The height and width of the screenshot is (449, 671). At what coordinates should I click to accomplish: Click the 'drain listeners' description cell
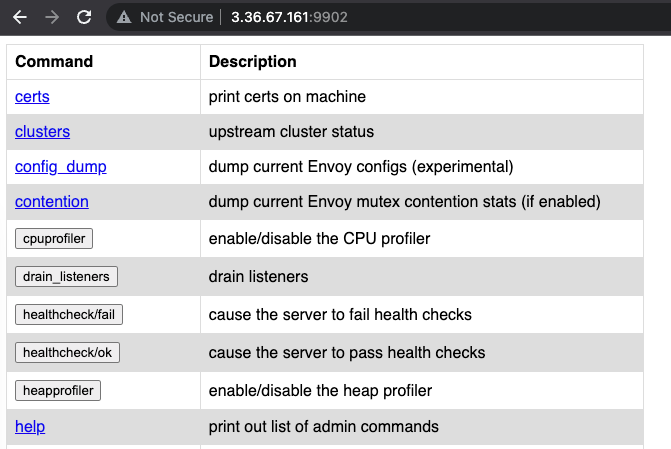422,277
